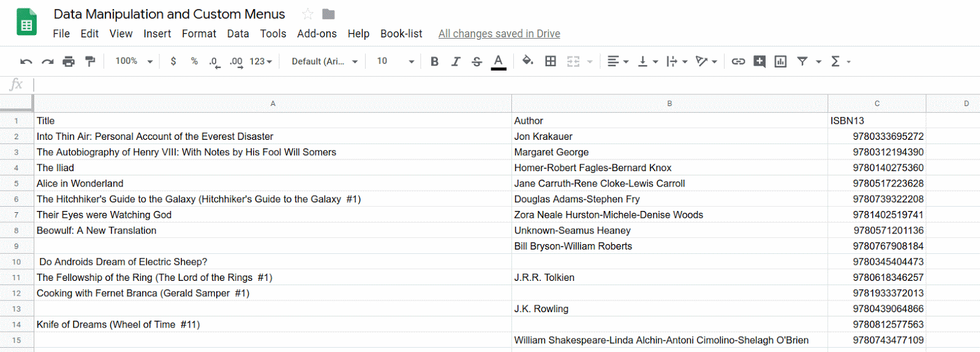
Task: Toggle bold formatting
Action: pyautogui.click(x=434, y=61)
